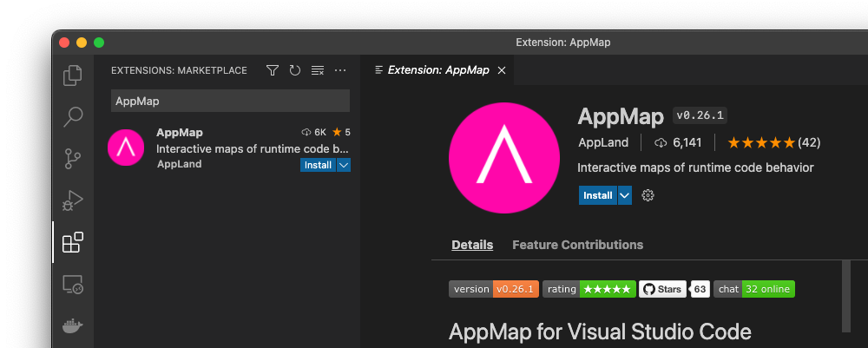Click the star 5 rating in sidebar item

341,132
